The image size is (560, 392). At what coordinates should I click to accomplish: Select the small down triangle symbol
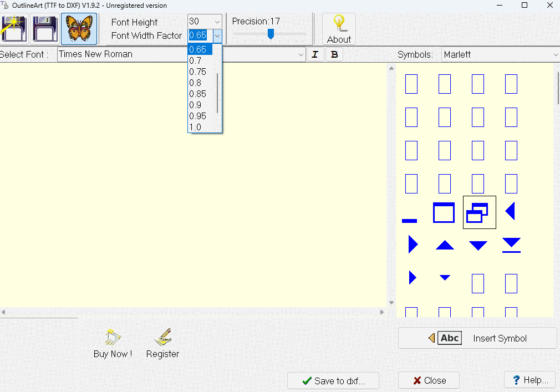coord(445,278)
